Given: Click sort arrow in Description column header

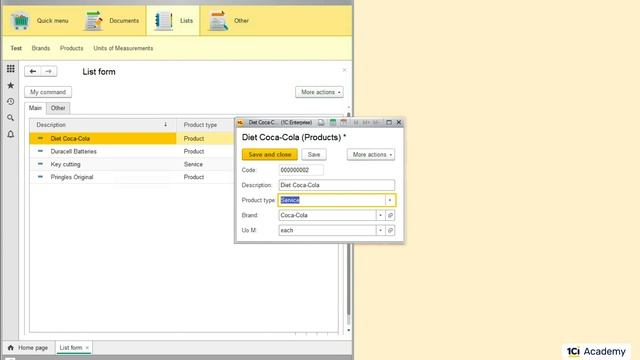Looking at the screenshot, I should coord(165,125).
